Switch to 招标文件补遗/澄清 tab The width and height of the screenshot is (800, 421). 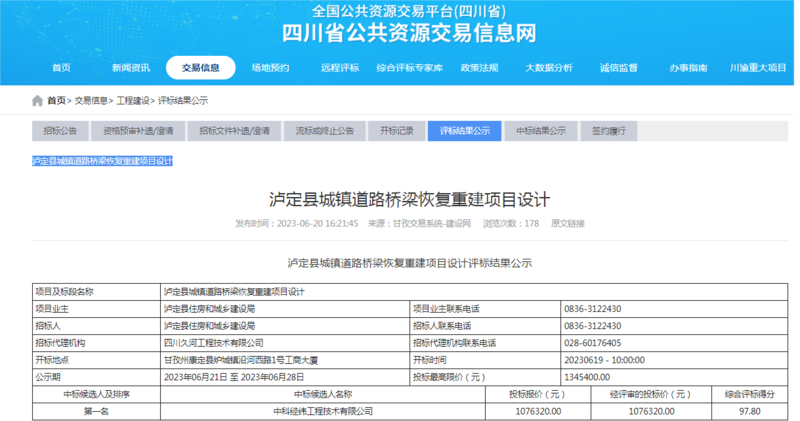click(234, 131)
